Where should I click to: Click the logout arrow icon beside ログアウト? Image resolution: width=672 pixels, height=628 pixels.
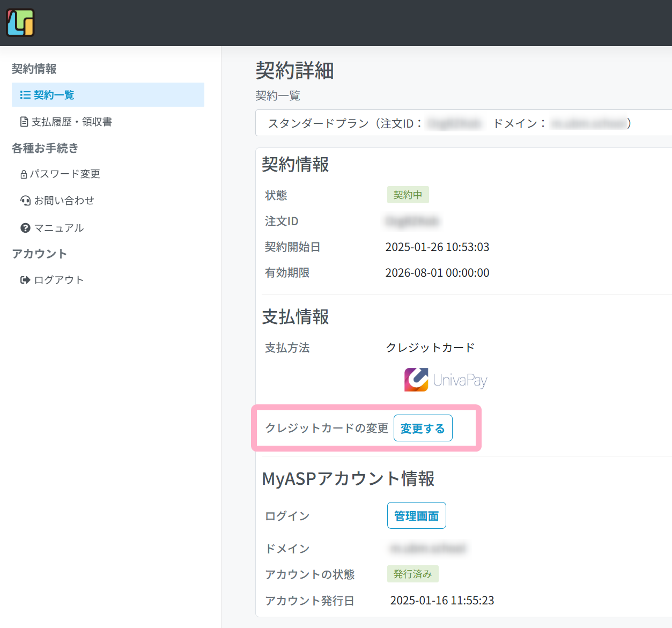click(25, 280)
